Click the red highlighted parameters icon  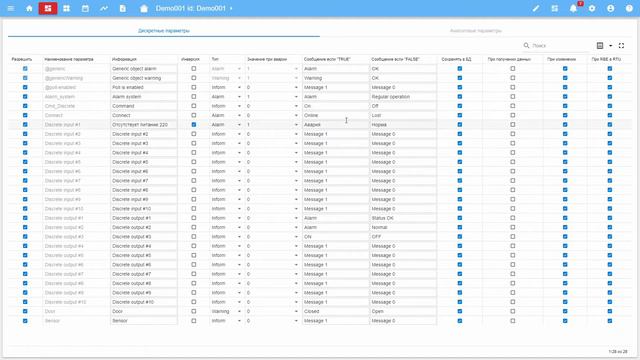48,8
